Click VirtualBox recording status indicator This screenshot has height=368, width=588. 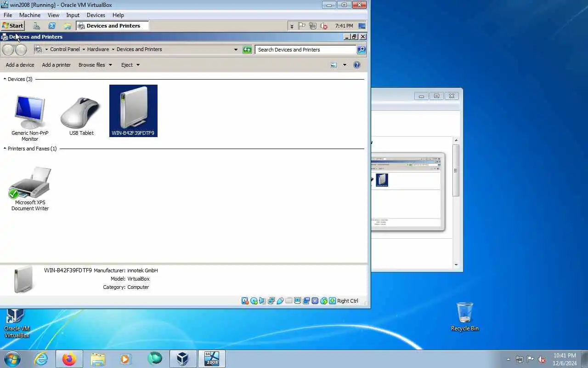pyautogui.click(x=306, y=301)
